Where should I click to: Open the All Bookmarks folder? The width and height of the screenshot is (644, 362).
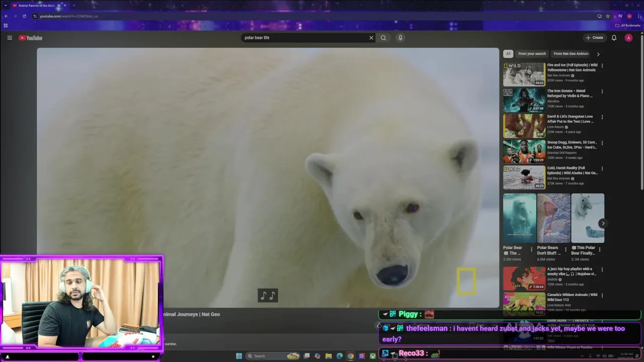(628, 25)
